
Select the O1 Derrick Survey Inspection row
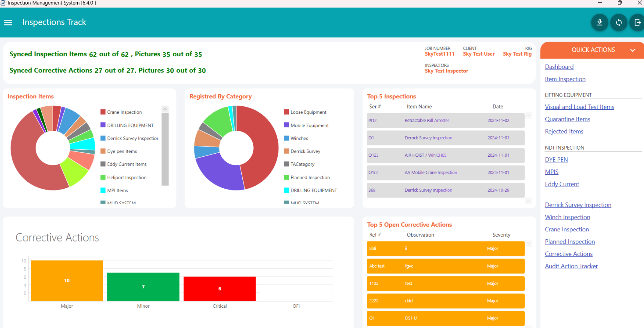coord(445,138)
